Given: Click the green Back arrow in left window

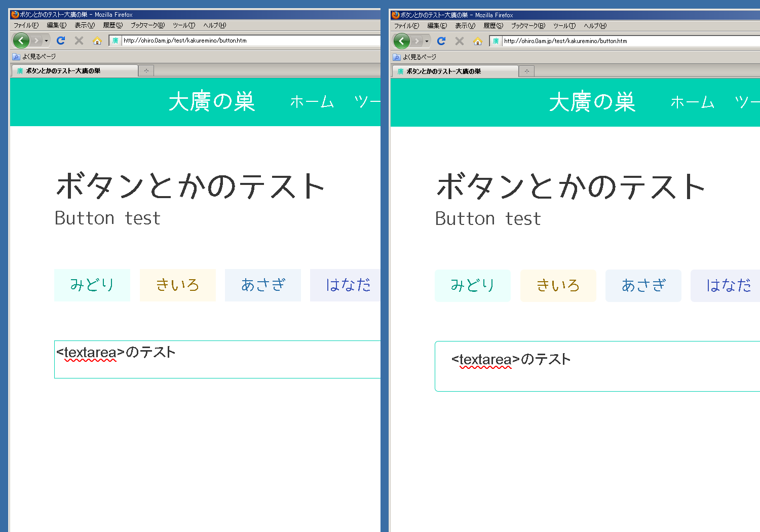Looking at the screenshot, I should tap(21, 41).
